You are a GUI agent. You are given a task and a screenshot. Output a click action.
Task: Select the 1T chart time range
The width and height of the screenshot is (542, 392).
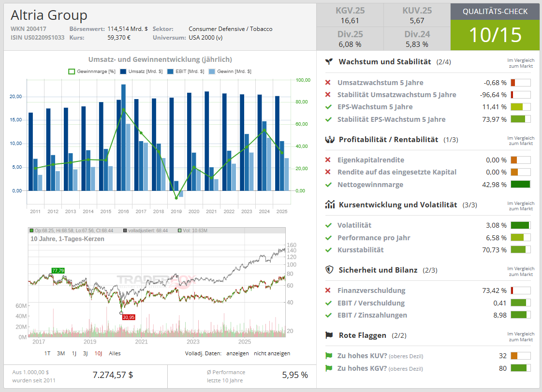47,353
